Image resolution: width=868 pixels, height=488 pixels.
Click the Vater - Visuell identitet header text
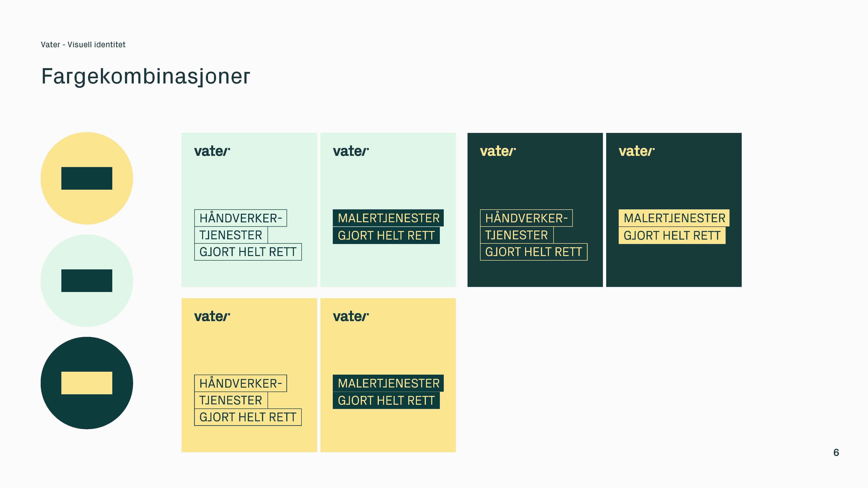83,44
